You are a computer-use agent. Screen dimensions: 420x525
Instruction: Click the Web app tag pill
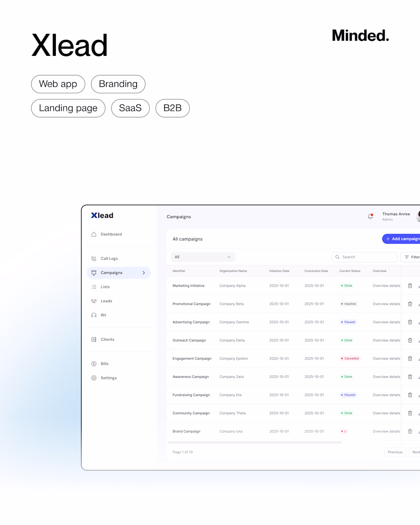click(x=58, y=84)
